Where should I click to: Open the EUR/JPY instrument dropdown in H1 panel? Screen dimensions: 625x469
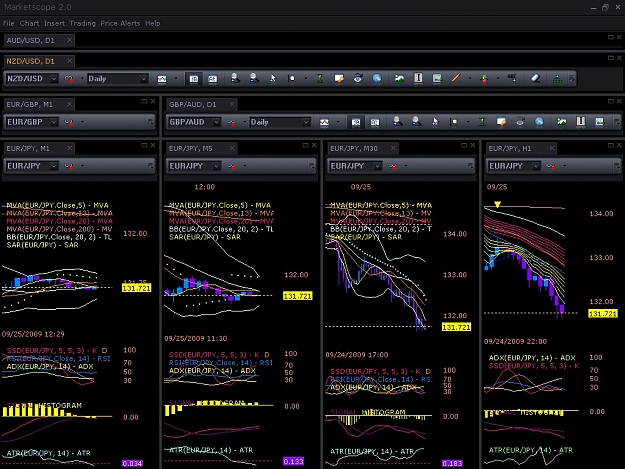[x=536, y=166]
